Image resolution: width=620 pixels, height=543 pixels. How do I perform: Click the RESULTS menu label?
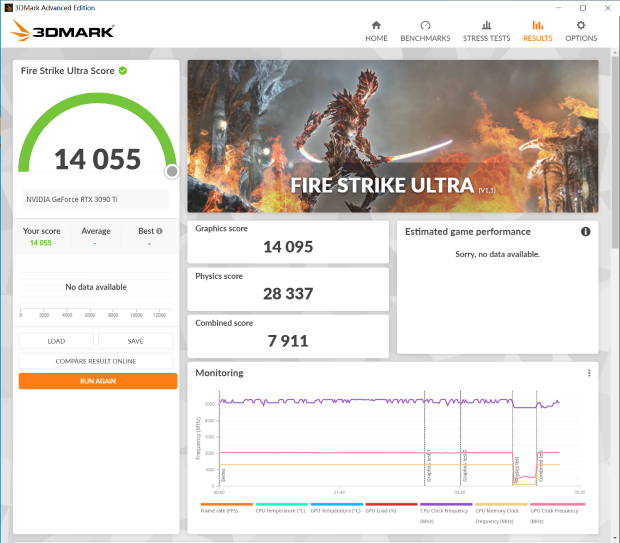coord(537,38)
